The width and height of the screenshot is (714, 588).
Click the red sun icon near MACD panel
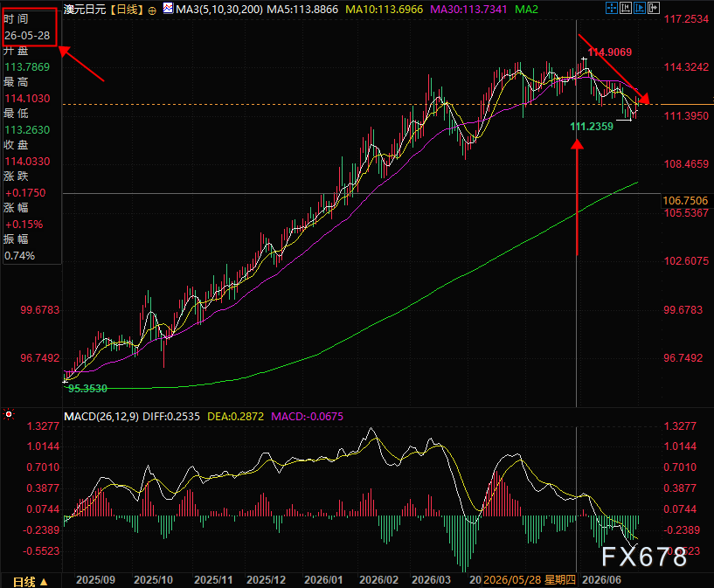[8, 415]
